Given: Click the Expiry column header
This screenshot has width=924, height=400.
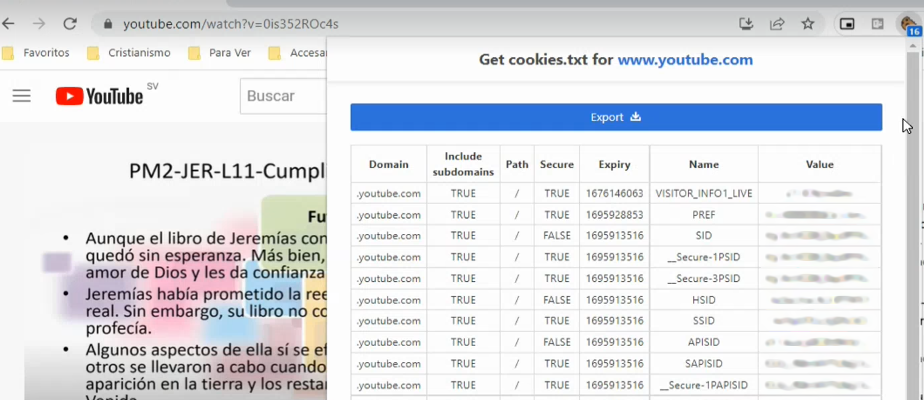Looking at the screenshot, I should pyautogui.click(x=615, y=164).
